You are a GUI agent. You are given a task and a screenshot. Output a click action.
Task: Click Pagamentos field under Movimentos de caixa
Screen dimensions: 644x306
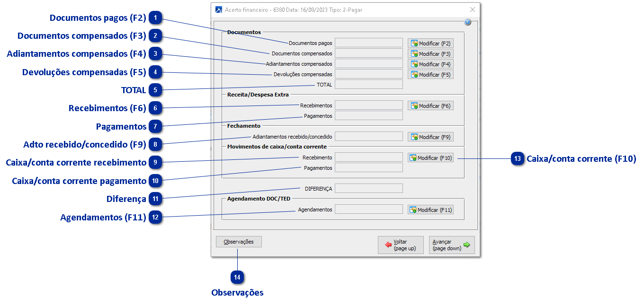369,168
